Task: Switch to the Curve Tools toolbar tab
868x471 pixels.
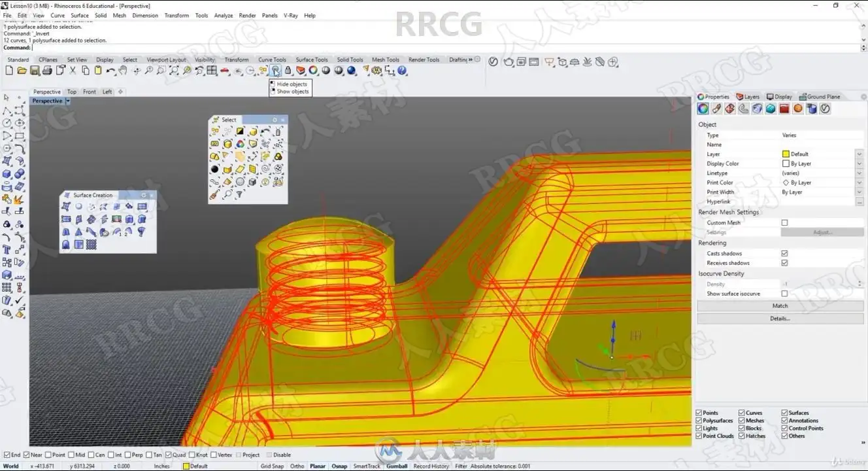Action: (272, 60)
